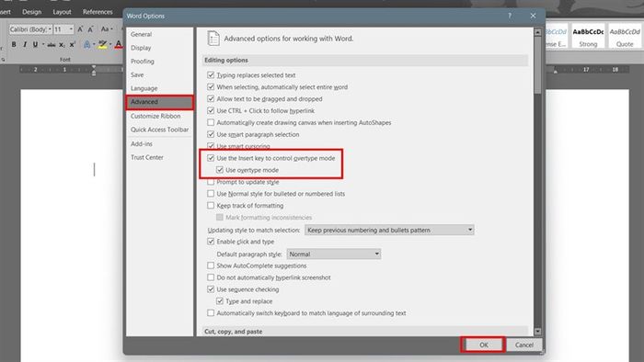644x362 pixels.
Task: Toggle Use overtype mode checkbox
Action: point(220,170)
